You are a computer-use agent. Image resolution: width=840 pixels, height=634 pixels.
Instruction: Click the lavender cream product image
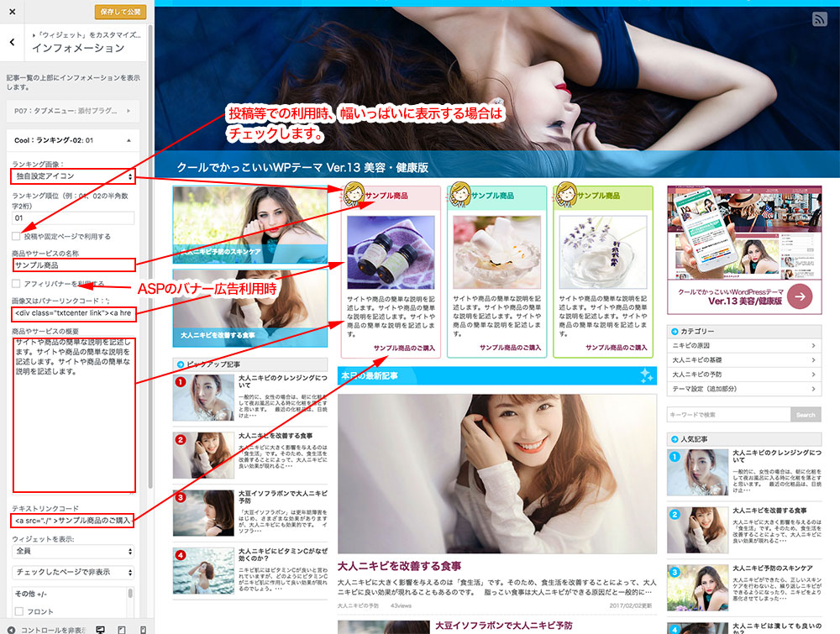[603, 253]
